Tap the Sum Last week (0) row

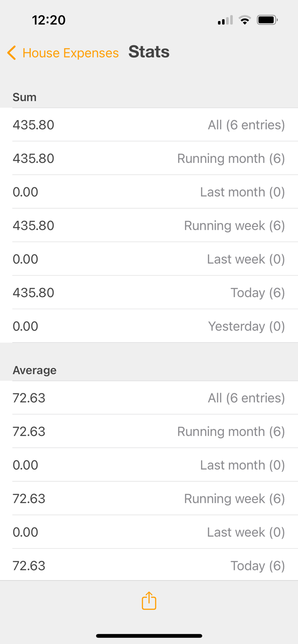tap(149, 258)
